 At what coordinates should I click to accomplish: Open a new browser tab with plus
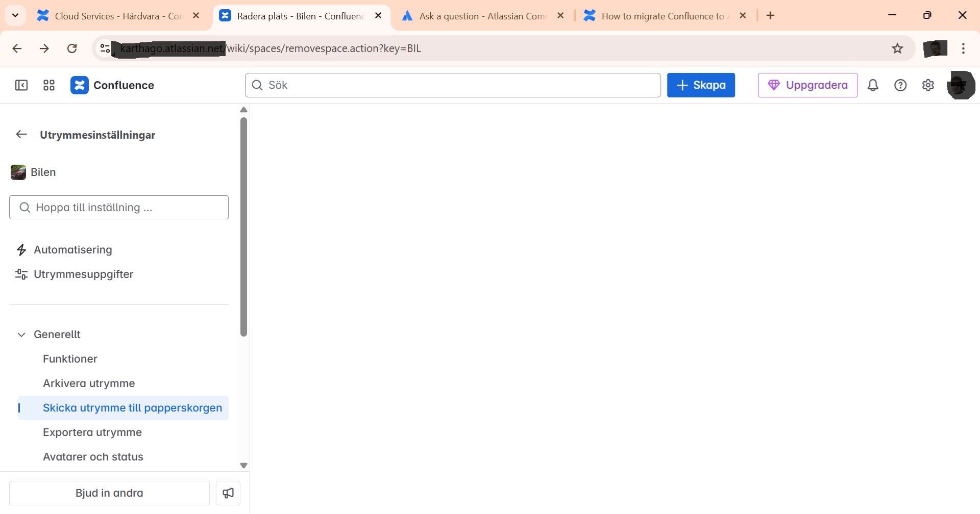pyautogui.click(x=770, y=16)
